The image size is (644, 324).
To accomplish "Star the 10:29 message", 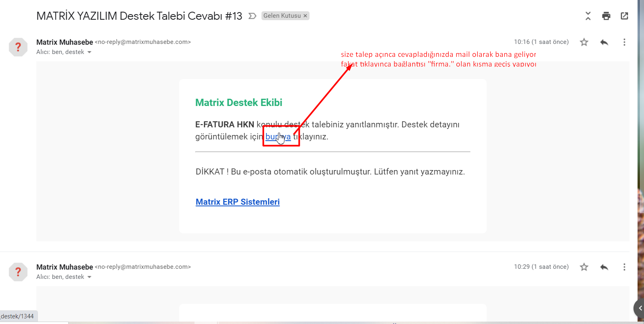I will [x=584, y=267].
